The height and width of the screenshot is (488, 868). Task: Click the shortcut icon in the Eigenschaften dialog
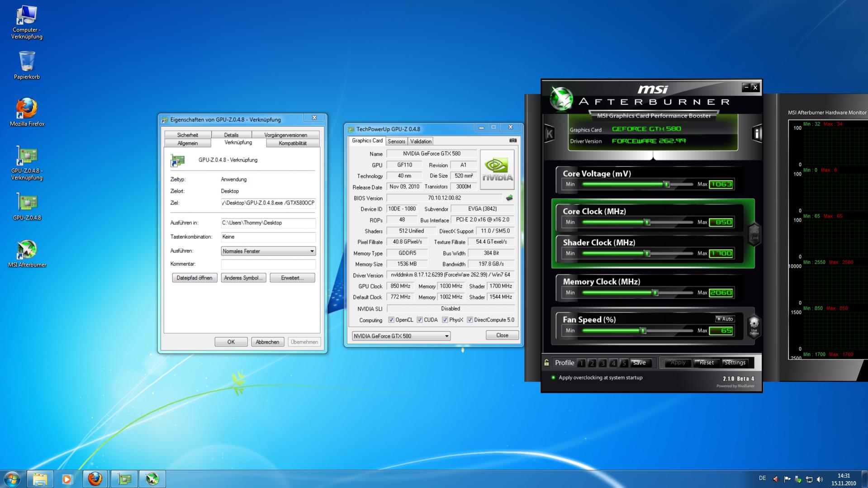tap(178, 161)
